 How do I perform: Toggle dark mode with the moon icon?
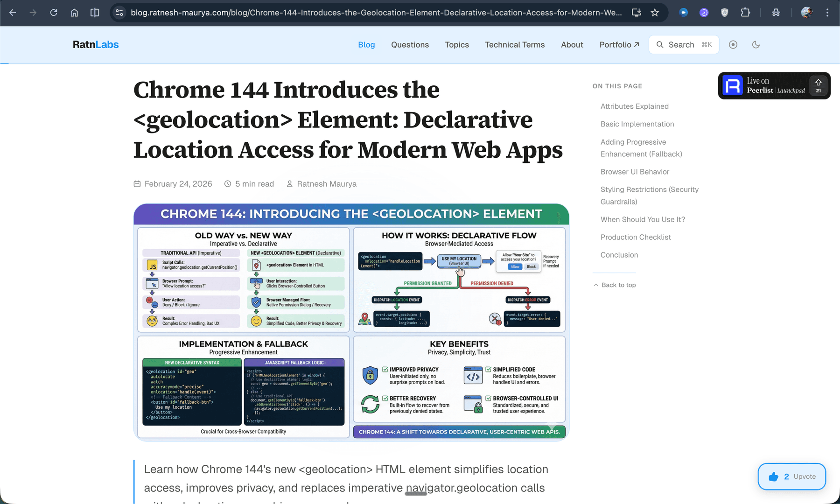click(x=756, y=45)
